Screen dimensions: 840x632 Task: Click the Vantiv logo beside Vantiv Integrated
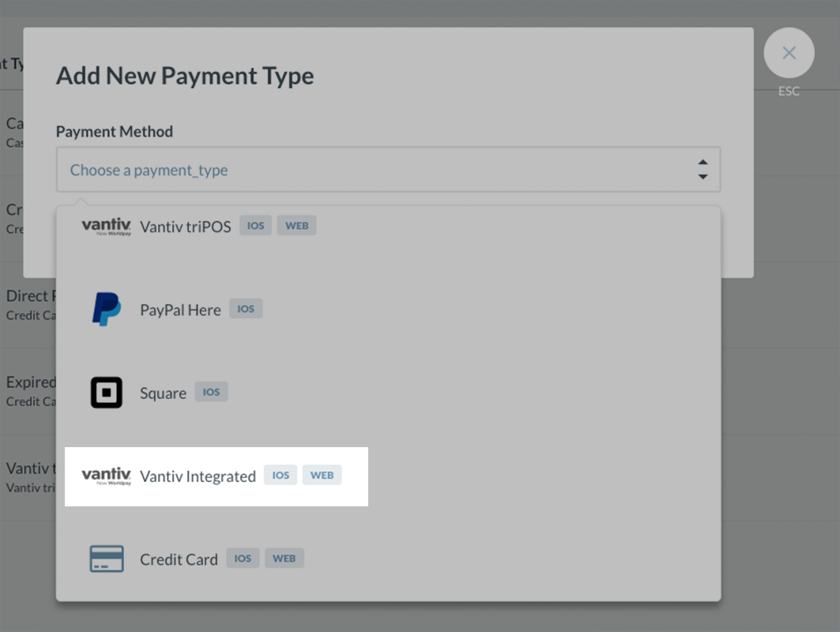click(106, 476)
